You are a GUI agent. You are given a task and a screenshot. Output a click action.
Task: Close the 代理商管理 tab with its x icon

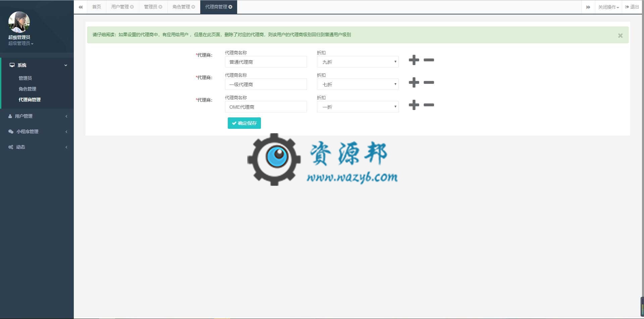point(230,7)
